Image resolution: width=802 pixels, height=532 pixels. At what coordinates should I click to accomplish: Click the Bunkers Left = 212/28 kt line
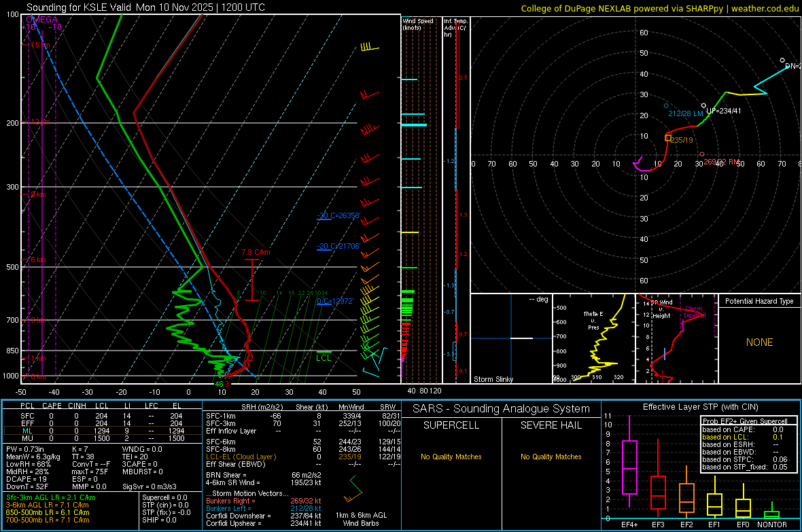pos(264,508)
